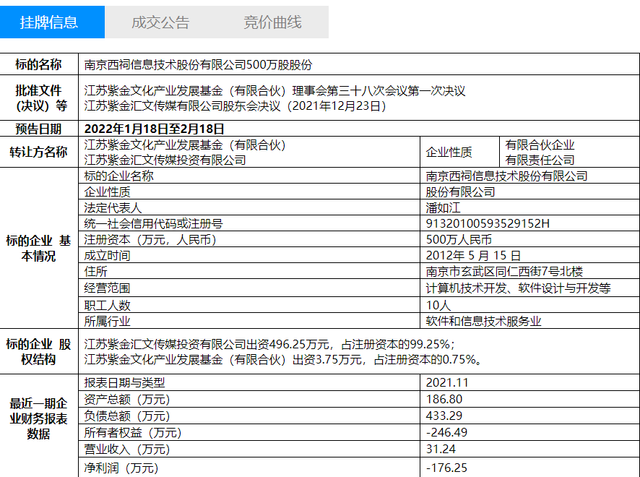Viewport: 640px width, 477px height.
Task: Select the 软件和信息技术服务业 value
Action: (484, 321)
